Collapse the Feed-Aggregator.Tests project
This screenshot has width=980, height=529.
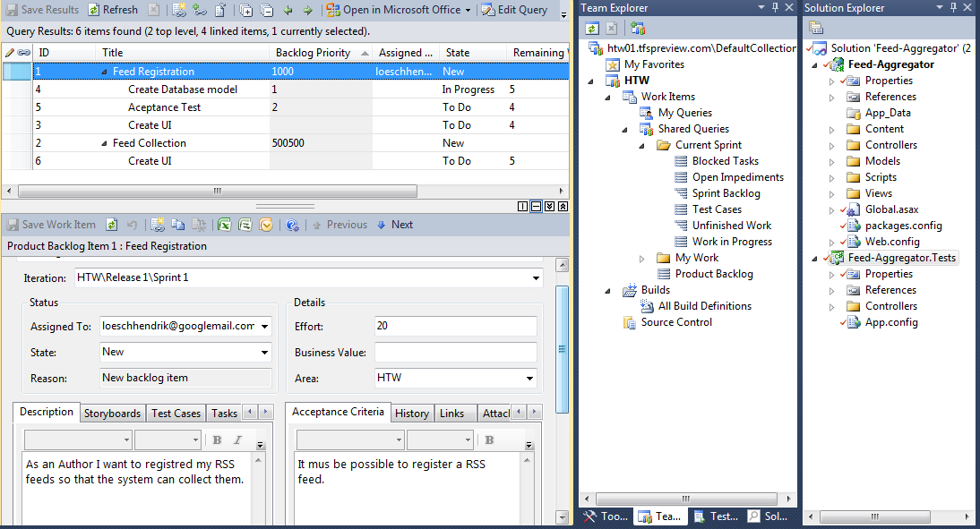pyautogui.click(x=814, y=258)
